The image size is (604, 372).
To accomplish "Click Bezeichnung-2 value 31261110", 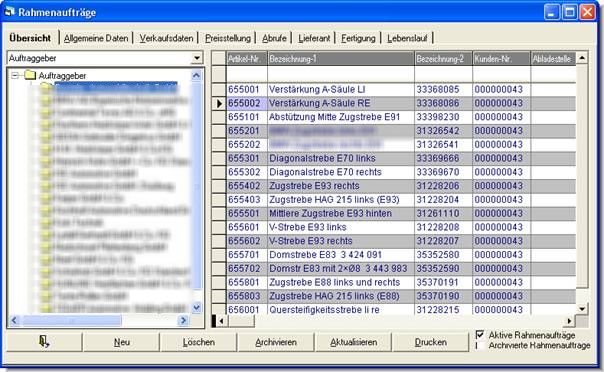I will (x=438, y=213).
